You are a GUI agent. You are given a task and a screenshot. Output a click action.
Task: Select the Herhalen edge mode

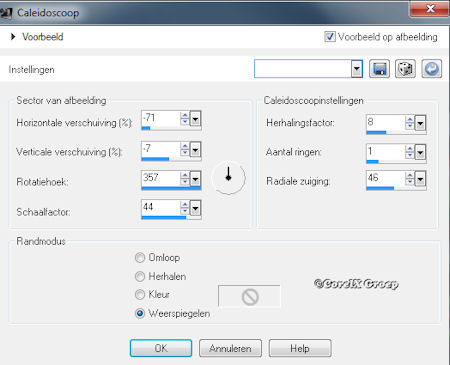click(x=140, y=276)
